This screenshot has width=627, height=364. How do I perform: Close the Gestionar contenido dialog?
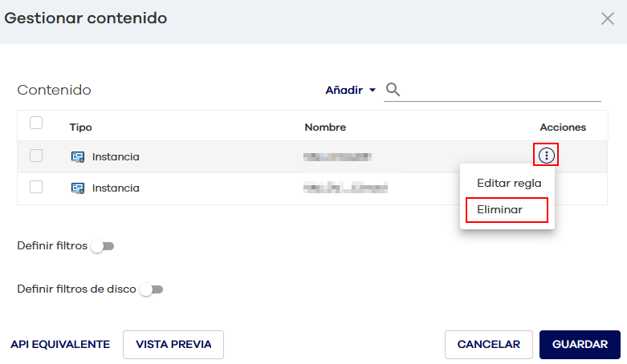(x=608, y=18)
